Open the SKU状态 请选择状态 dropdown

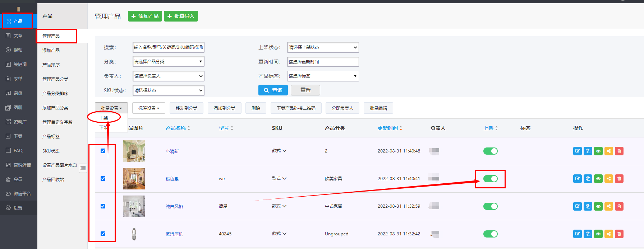(x=169, y=90)
